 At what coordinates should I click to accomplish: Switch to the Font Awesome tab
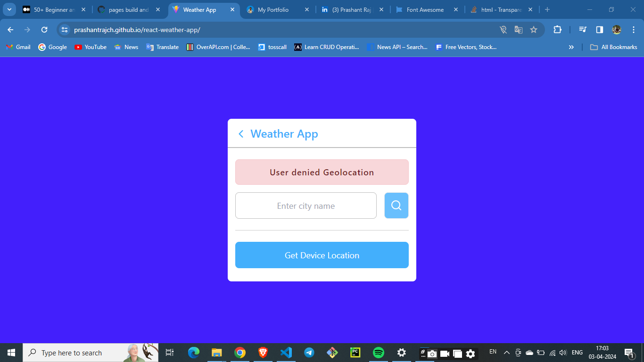coord(425,9)
